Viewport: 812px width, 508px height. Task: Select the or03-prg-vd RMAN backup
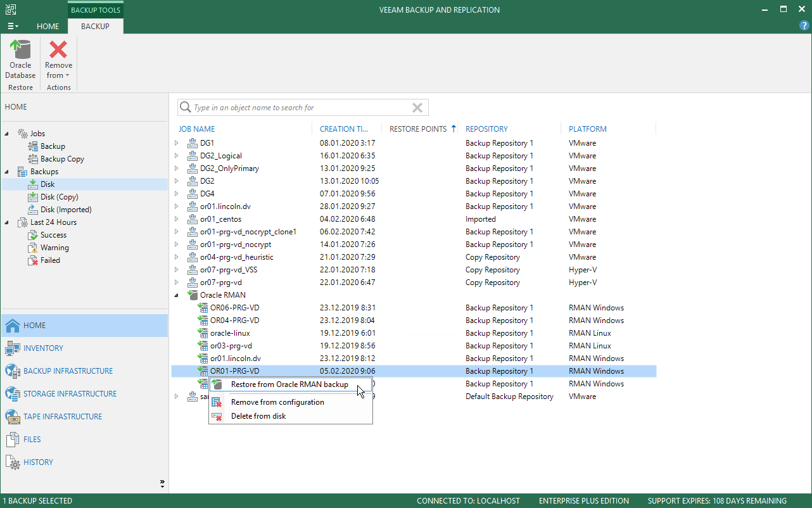[414, 346]
